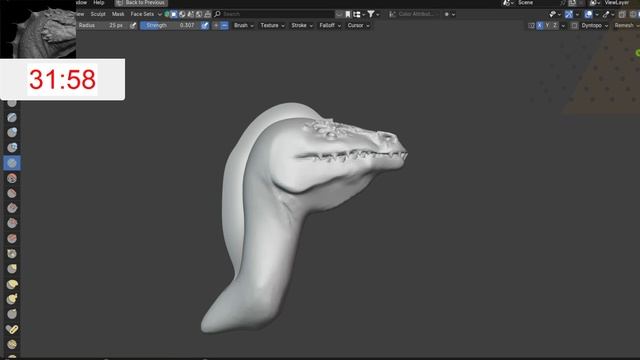Open the Help menu
This screenshot has width=640, height=360.
pyautogui.click(x=98, y=3)
